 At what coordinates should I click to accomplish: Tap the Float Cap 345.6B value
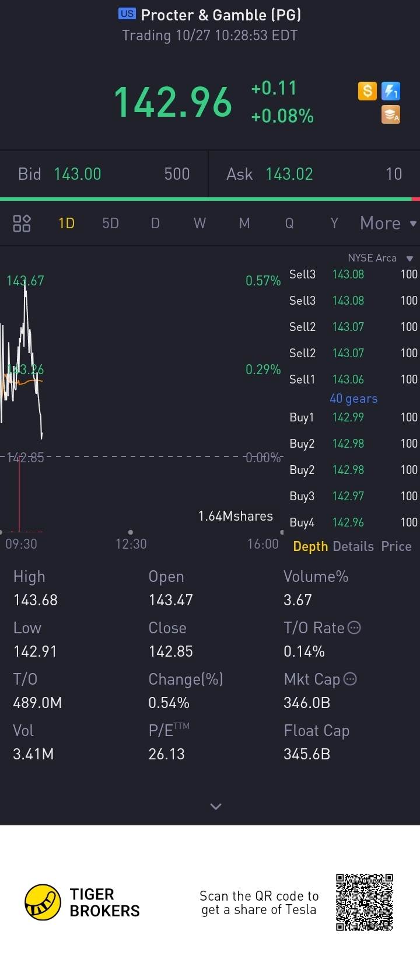(x=307, y=754)
